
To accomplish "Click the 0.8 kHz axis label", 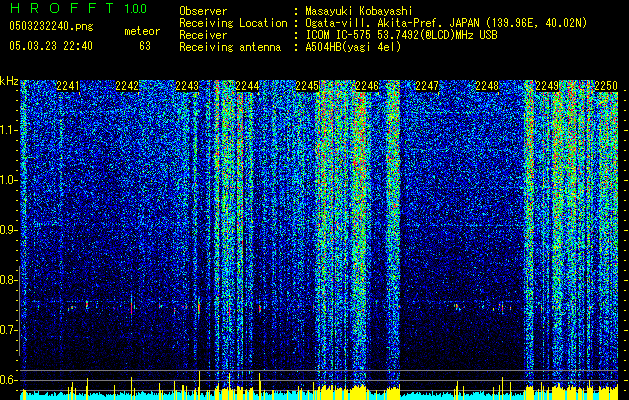I will point(9,280).
